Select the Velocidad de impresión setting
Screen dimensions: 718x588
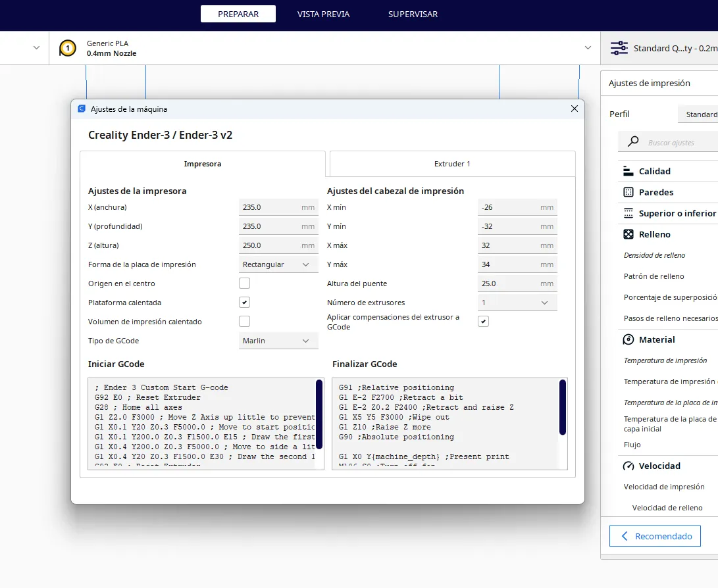(x=664, y=487)
